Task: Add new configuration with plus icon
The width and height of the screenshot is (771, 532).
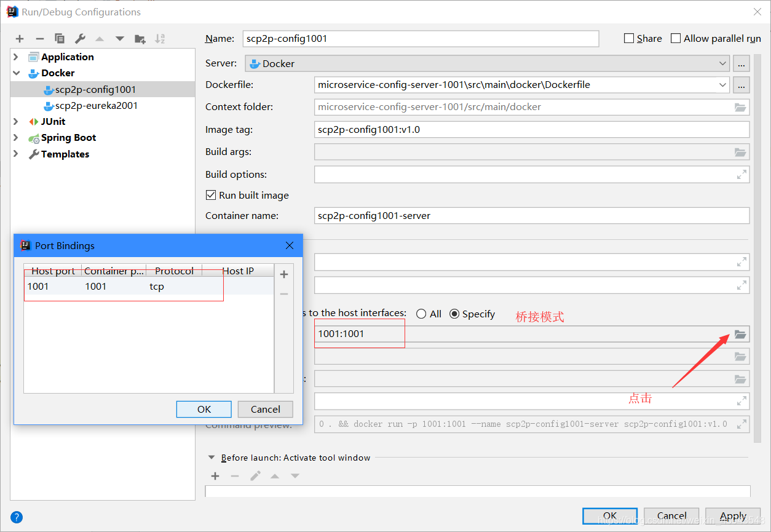Action: [20, 39]
